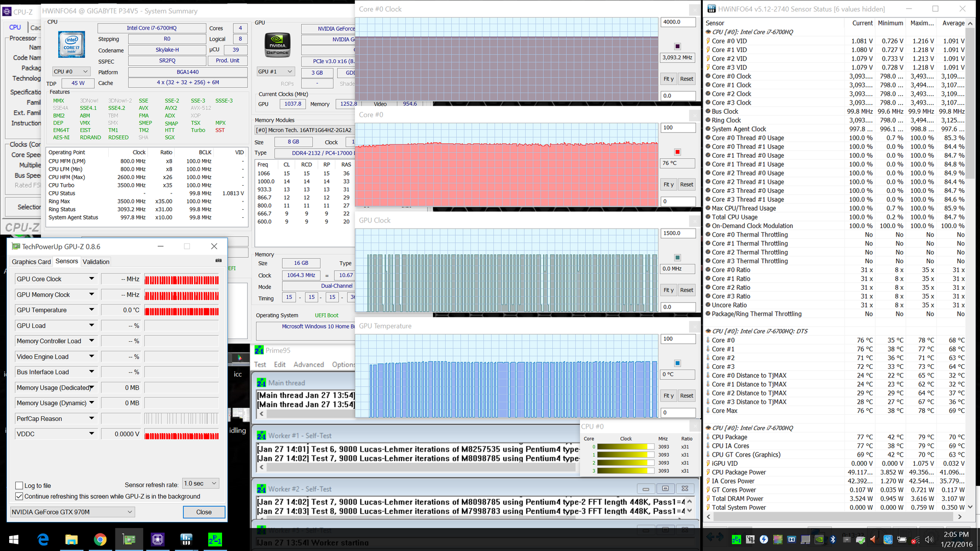The image size is (980, 551).
Task: Click the Intel graphics tray icon
Action: (x=888, y=539)
